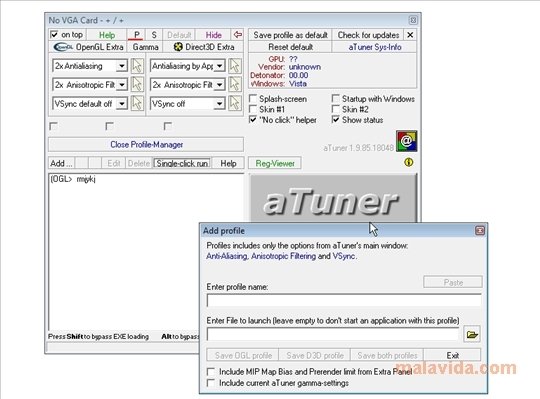This screenshot has height=399, width=540.
Task: Select the Add... menu item
Action: click(x=61, y=163)
